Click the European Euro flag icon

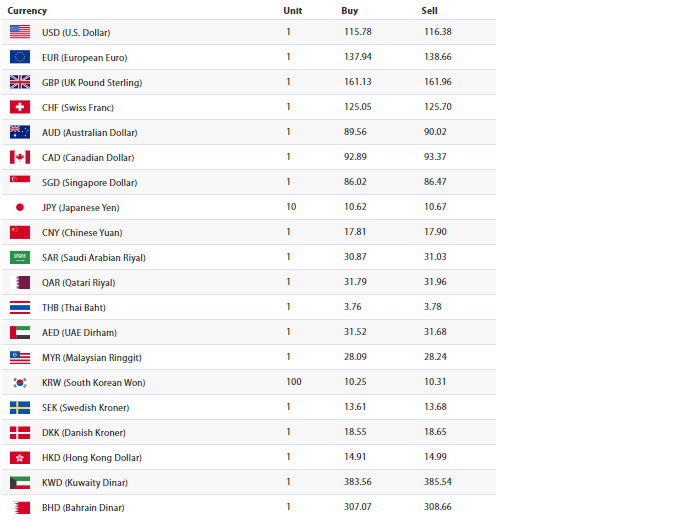[x=20, y=57]
